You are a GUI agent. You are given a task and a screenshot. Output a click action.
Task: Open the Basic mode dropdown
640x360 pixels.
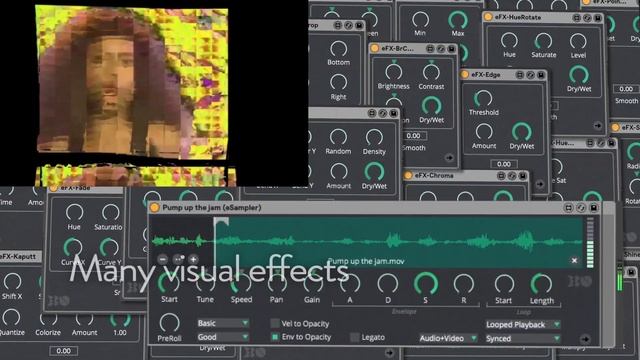[x=223, y=323]
